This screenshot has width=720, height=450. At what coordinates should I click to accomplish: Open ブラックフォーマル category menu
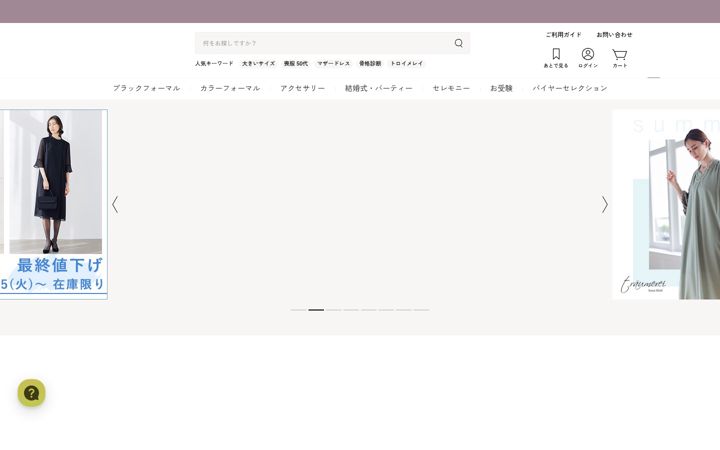point(146,88)
